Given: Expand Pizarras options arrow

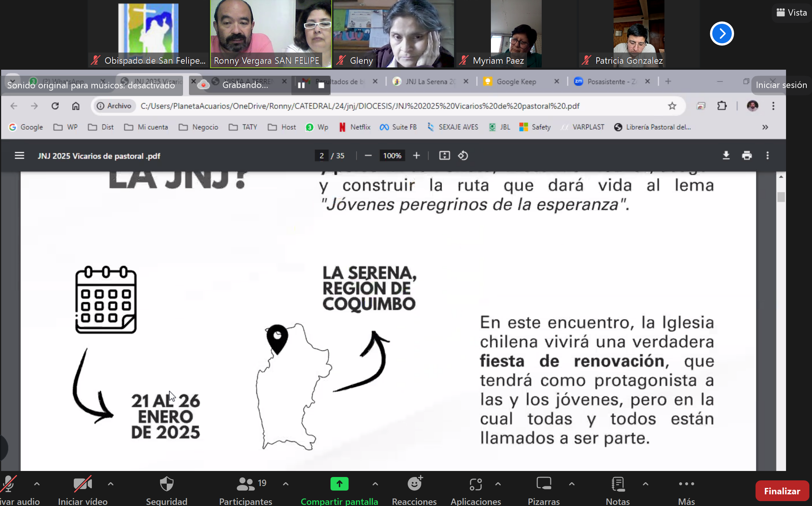Looking at the screenshot, I should (572, 484).
